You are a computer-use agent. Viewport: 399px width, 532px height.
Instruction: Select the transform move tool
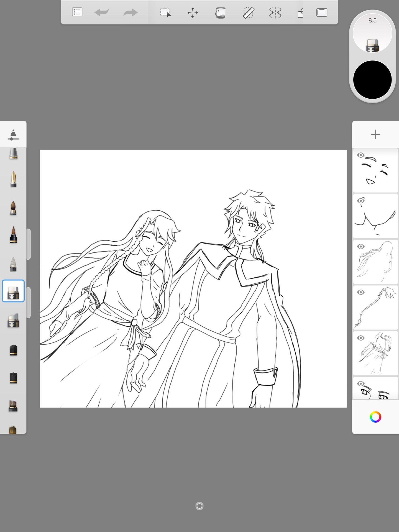click(193, 13)
